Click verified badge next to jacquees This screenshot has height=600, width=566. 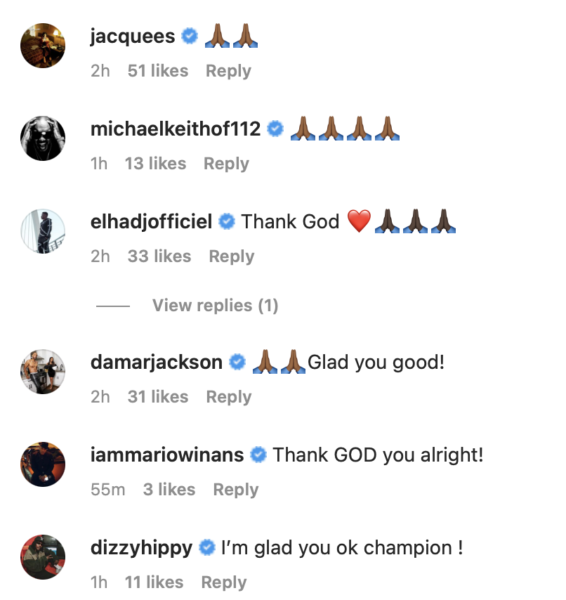(x=189, y=36)
